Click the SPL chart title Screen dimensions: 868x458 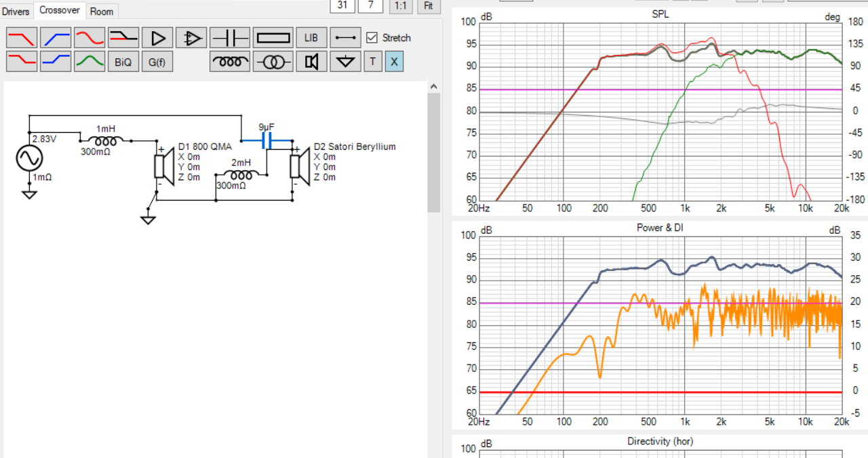tap(659, 14)
